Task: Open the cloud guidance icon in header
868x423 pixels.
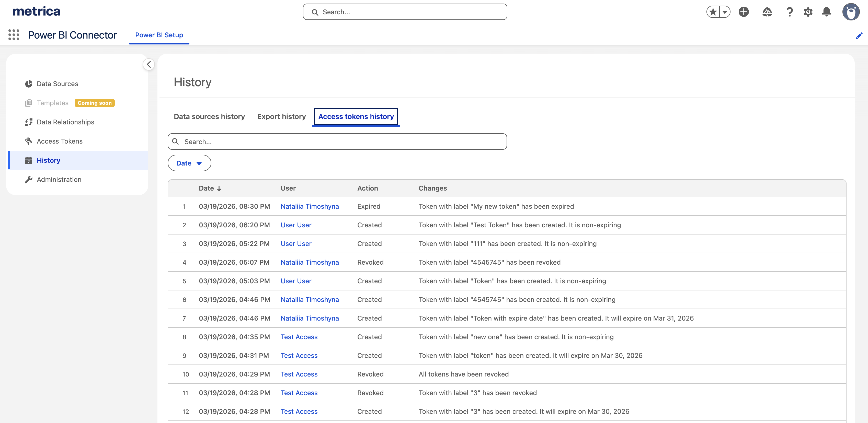Action: click(x=767, y=12)
